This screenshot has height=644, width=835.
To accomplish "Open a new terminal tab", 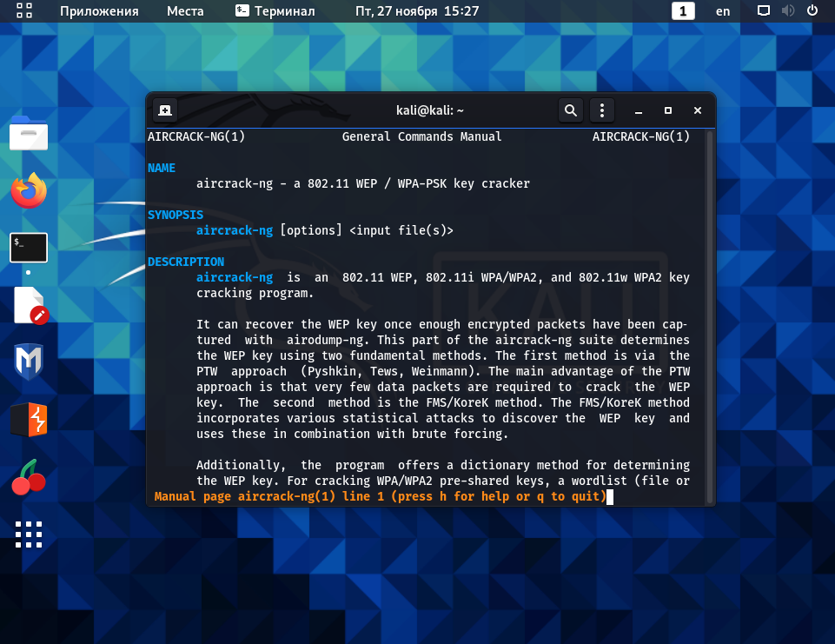I will [165, 110].
